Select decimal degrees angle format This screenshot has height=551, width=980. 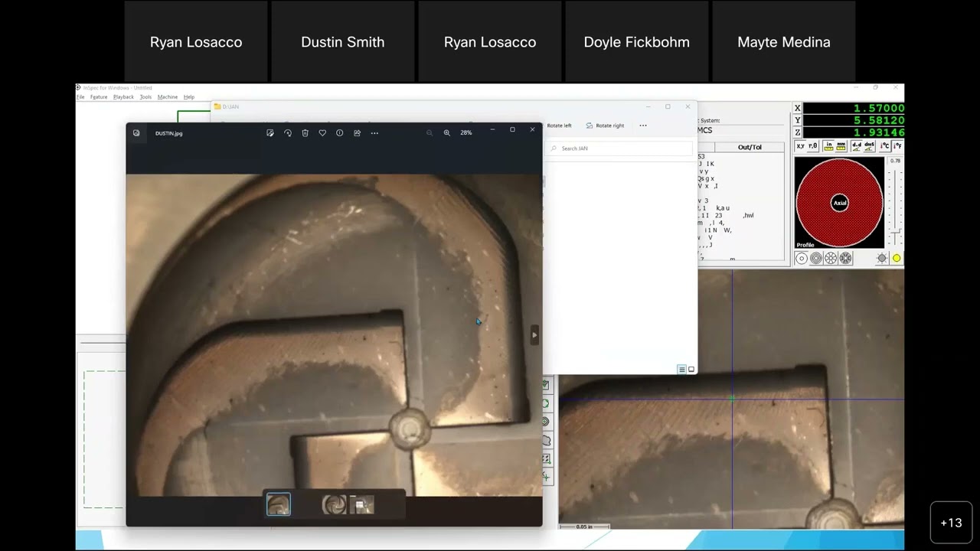pyautogui.click(x=857, y=146)
